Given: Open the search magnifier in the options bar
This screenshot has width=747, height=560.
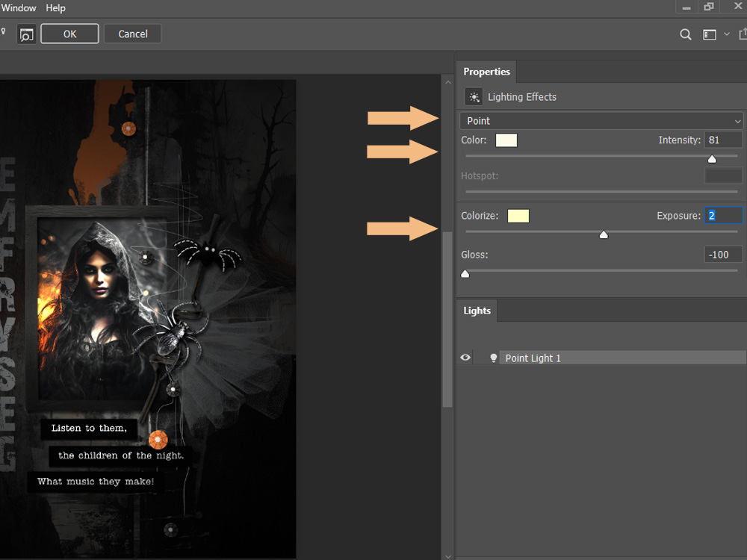Looking at the screenshot, I should click(685, 34).
